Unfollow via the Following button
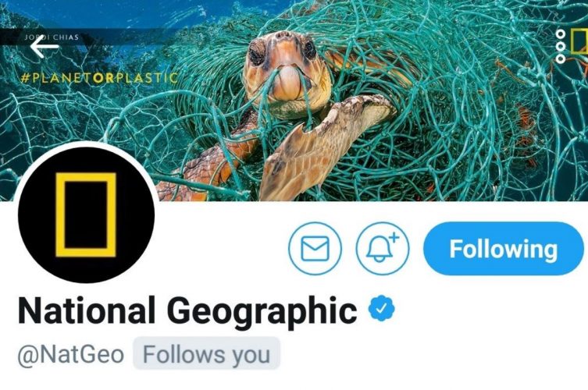The height and width of the screenshot is (390, 588). 504,248
